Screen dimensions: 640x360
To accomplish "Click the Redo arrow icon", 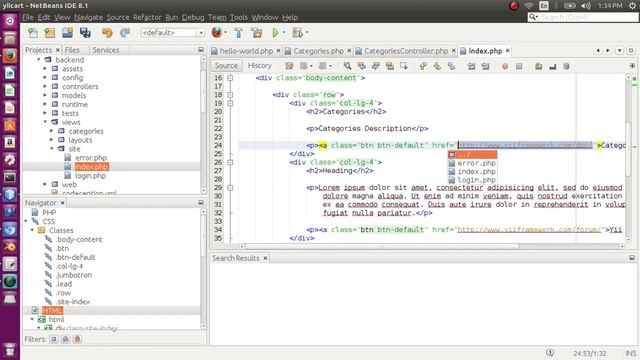I will click(125, 33).
